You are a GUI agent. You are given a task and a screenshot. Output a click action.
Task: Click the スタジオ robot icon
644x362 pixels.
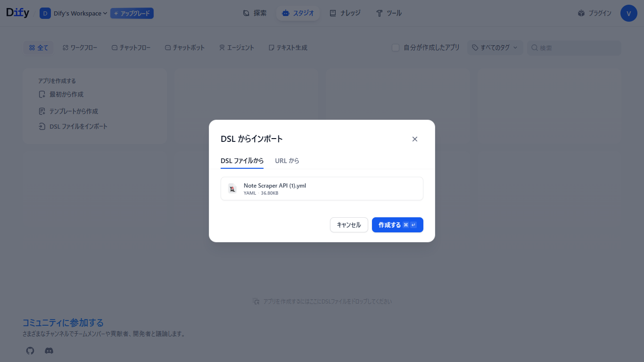(285, 13)
